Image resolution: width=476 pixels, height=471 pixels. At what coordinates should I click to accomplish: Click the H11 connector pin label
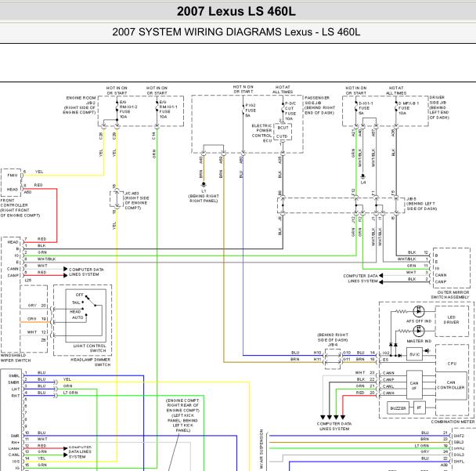[317, 359]
